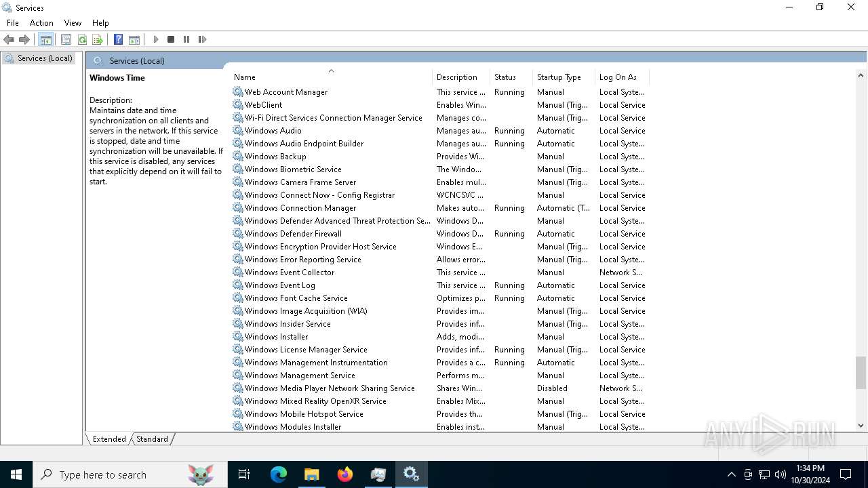Sort the list by the Name column header
868x488 pixels.
click(331, 77)
